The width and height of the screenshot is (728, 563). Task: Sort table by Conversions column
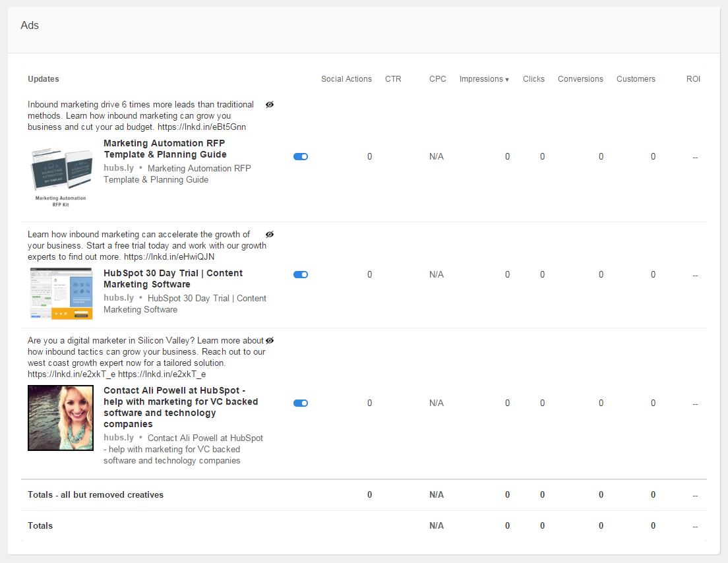click(580, 79)
